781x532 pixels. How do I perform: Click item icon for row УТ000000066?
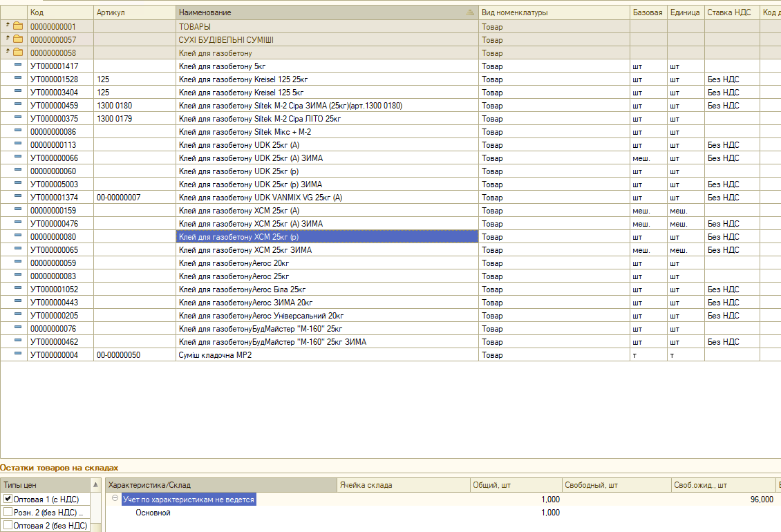(18, 156)
